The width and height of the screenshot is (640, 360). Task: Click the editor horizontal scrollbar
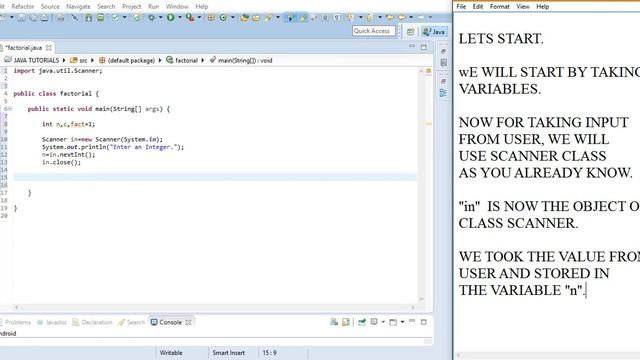coord(214,307)
